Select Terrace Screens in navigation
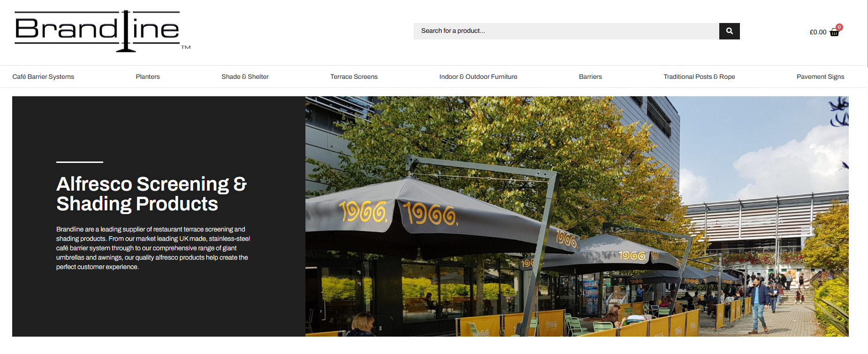The height and width of the screenshot is (354, 868). click(x=354, y=77)
